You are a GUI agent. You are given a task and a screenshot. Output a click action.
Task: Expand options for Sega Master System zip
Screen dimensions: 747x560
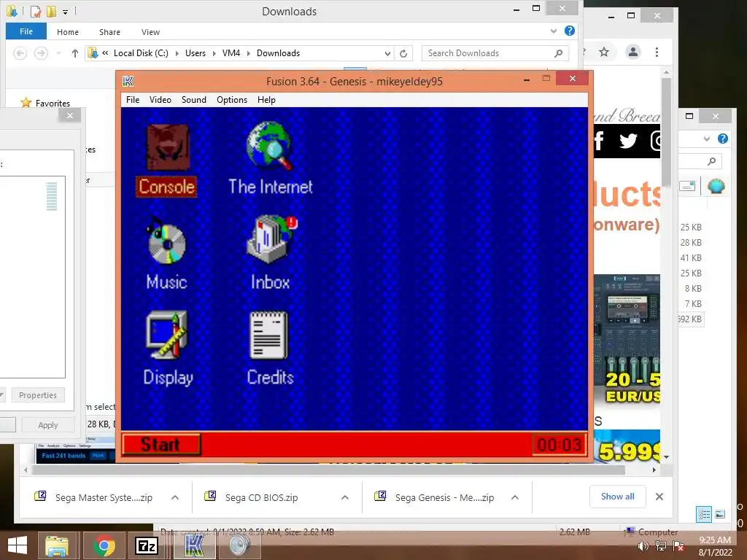(175, 497)
